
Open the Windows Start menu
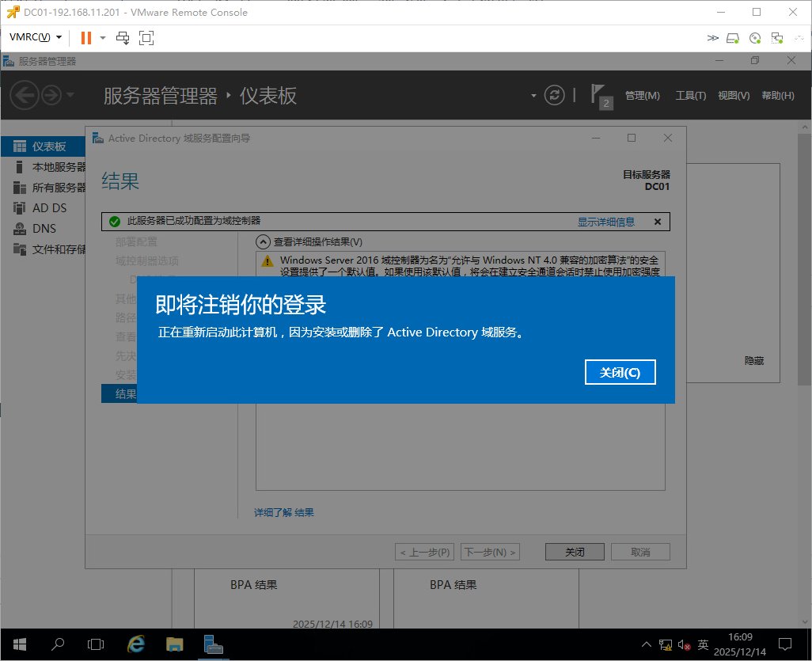tap(20, 644)
